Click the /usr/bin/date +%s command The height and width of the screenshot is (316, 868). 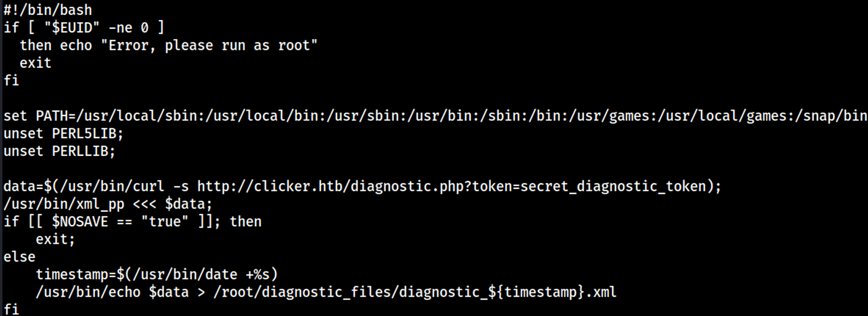[x=200, y=275]
